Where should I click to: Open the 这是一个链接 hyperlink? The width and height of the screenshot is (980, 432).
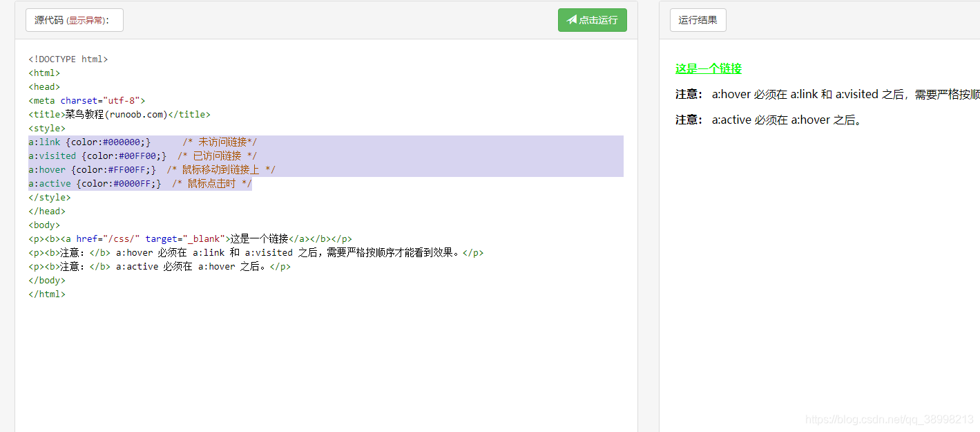[x=707, y=68]
